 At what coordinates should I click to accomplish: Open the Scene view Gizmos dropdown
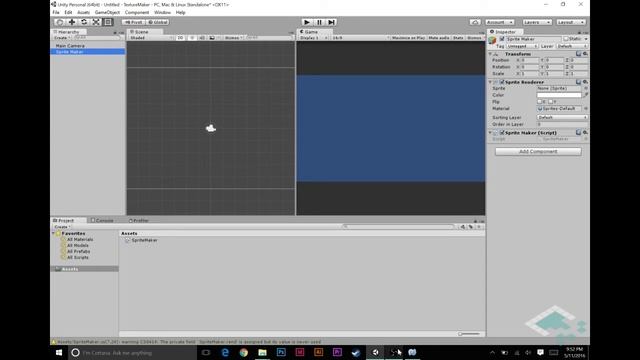[x=233, y=38]
